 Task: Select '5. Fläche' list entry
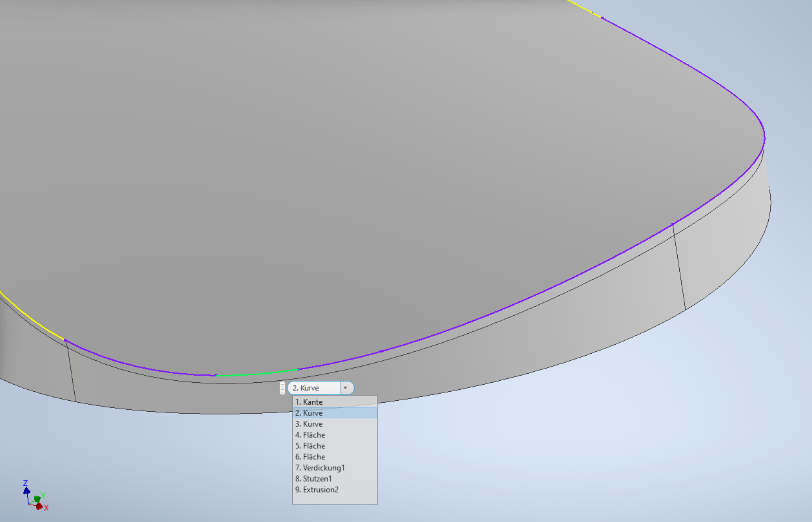click(334, 446)
